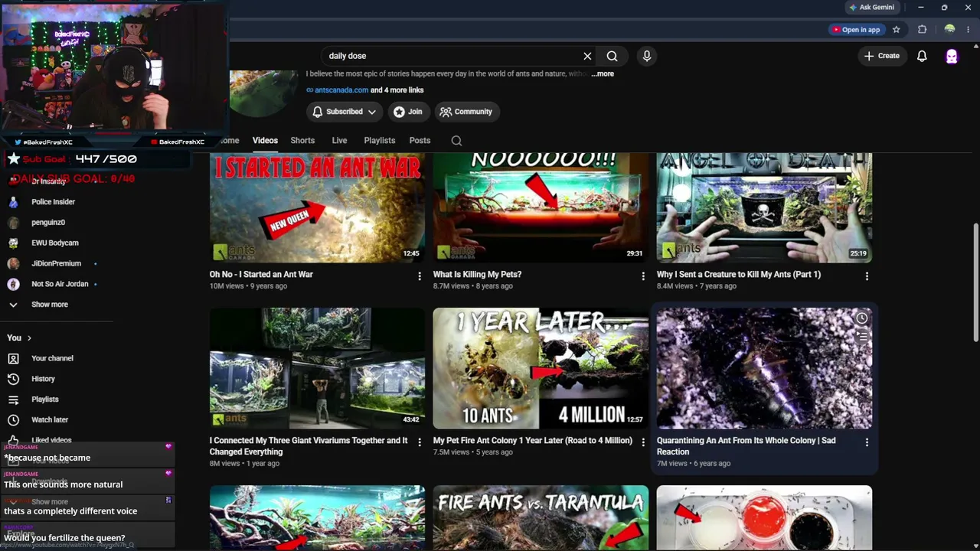
Task: Open 'What Is Killing My Pets?' thumbnail
Action: tap(541, 207)
